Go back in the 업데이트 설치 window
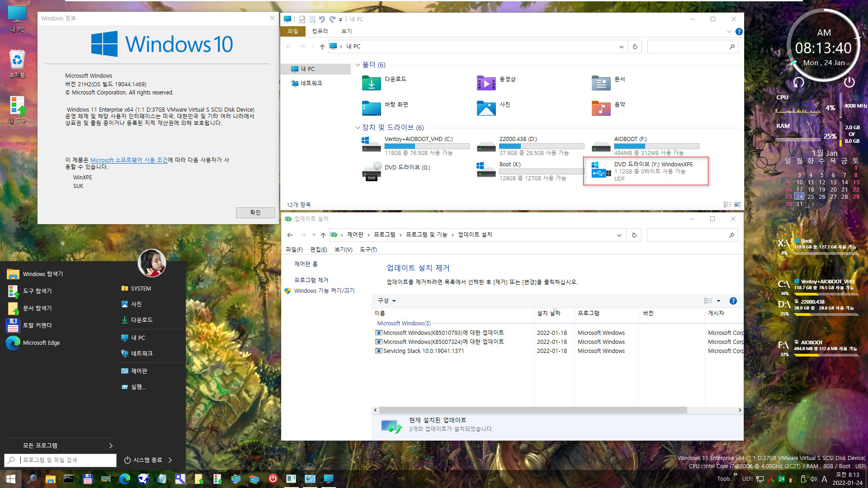868x488 pixels. (x=290, y=235)
